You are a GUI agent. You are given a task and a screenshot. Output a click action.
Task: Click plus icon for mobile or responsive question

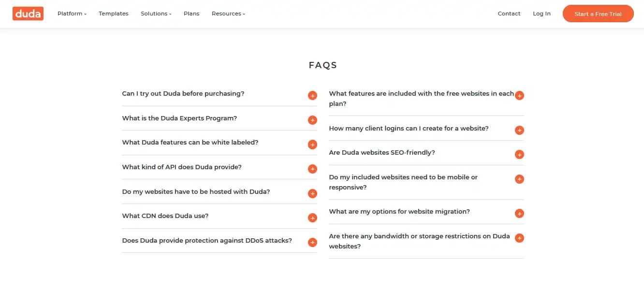point(519,179)
